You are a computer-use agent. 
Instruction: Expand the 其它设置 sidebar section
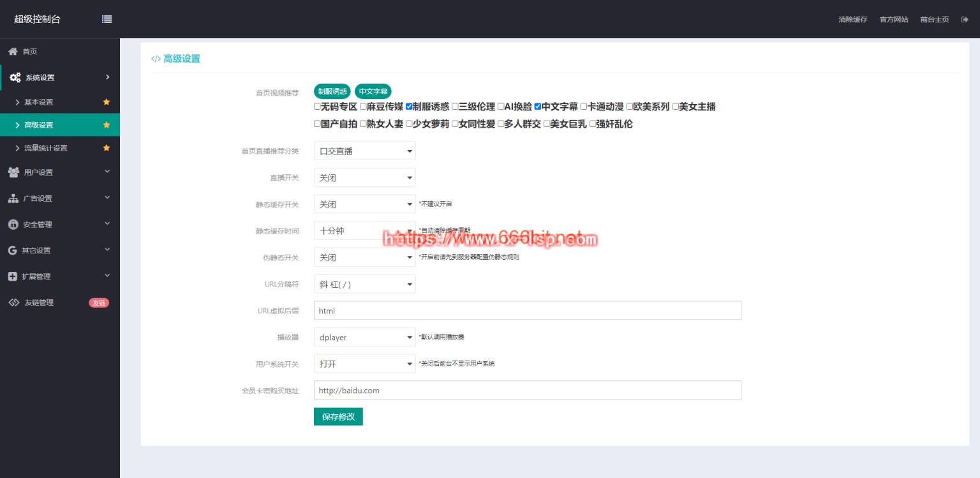pos(60,251)
